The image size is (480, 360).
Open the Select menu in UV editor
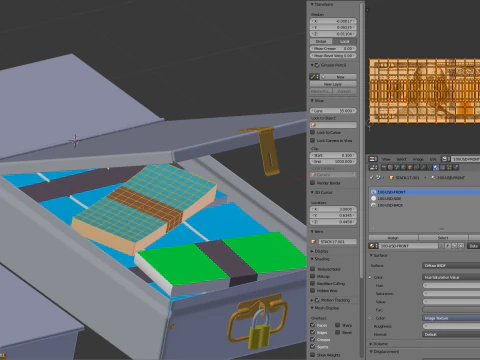point(402,159)
